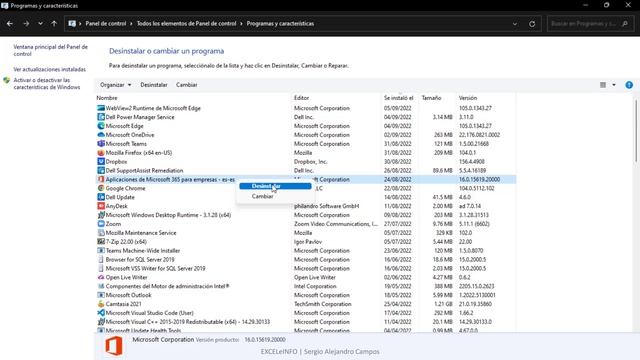This screenshot has width=640, height=360.
Task: Open the Organizar dropdown menu
Action: (116, 85)
